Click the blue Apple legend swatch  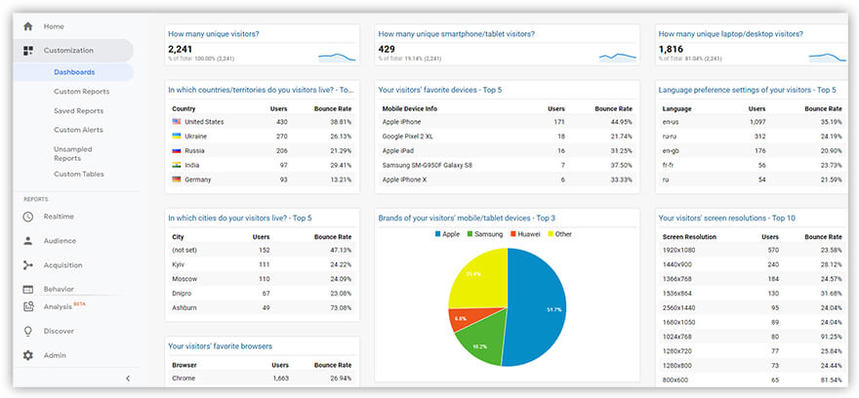(438, 234)
